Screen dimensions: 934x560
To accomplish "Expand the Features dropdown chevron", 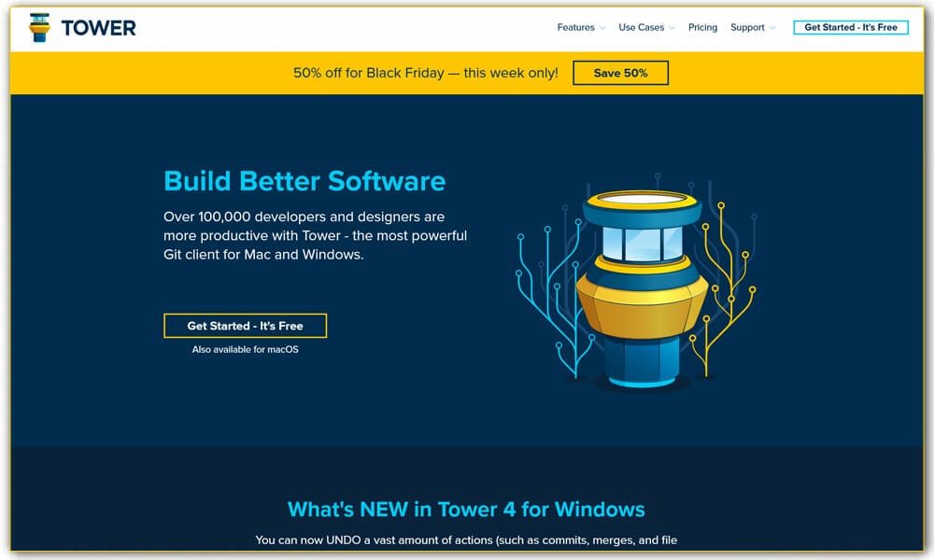I will click(602, 28).
